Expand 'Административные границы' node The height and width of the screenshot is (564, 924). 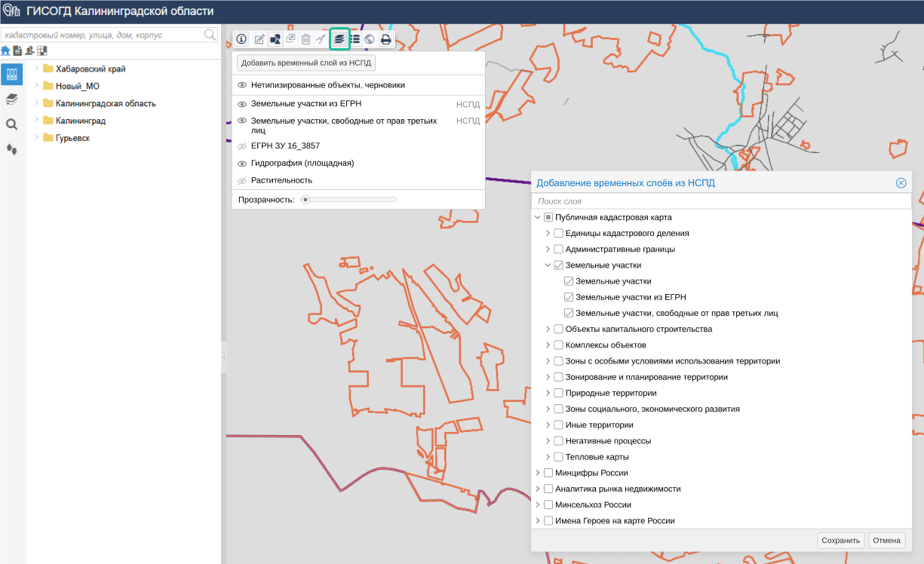(548, 249)
